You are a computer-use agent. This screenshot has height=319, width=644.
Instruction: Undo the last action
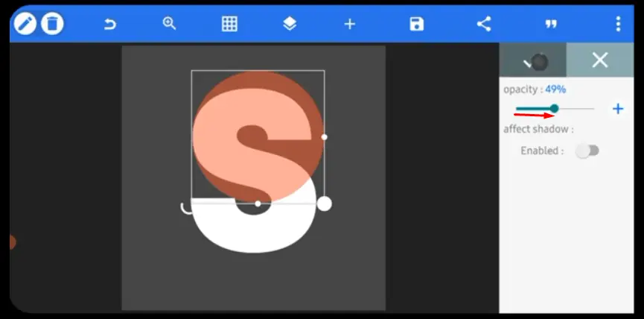point(109,25)
